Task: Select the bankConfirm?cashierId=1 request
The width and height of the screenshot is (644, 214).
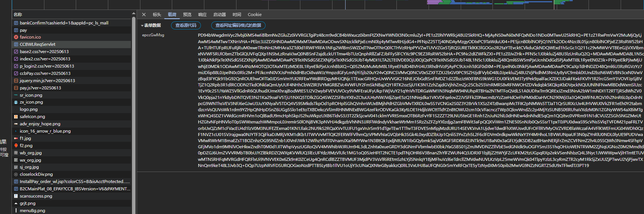Action: point(72,23)
